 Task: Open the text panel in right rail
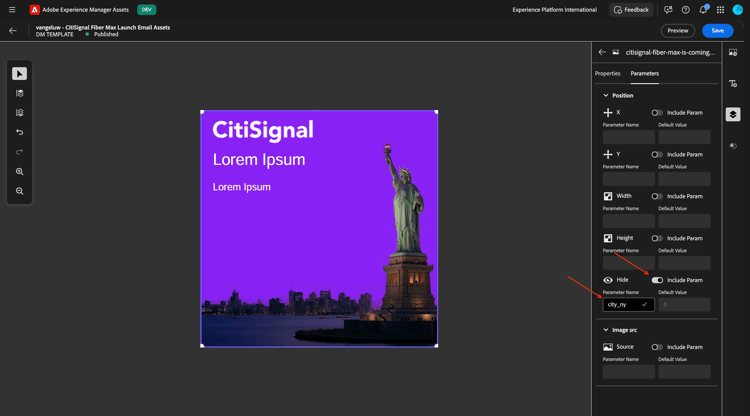733,84
